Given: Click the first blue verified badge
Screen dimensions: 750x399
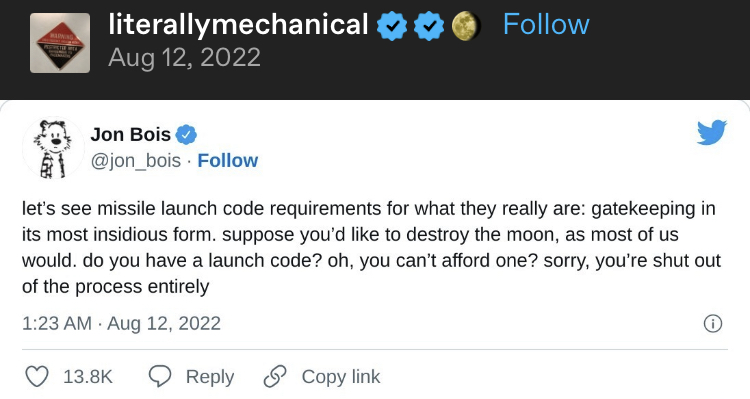Looking at the screenshot, I should (392, 26).
